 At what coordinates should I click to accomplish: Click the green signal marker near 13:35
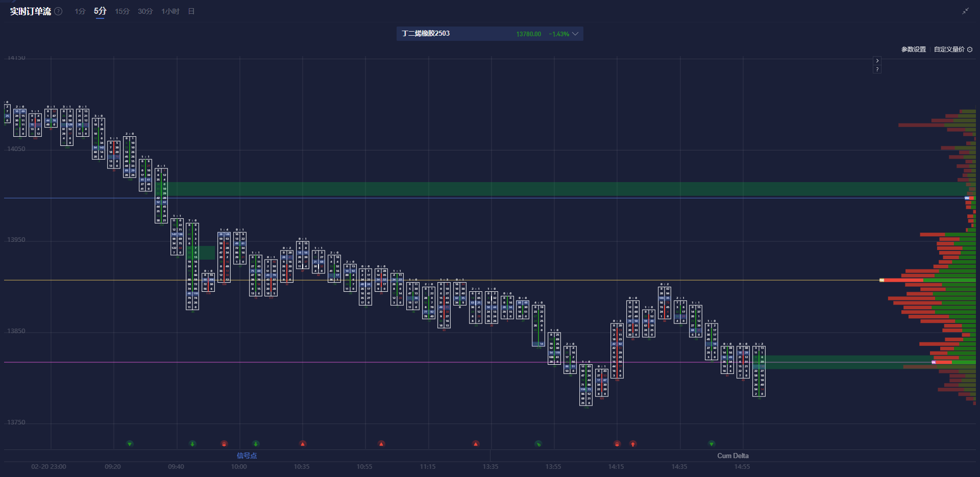pyautogui.click(x=538, y=444)
